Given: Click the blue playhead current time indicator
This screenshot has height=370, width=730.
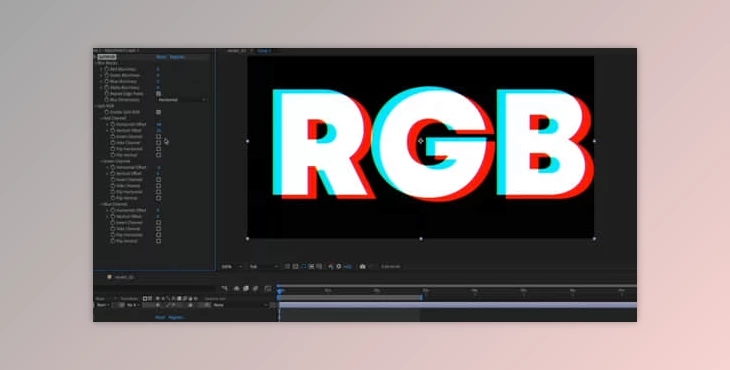Looking at the screenshot, I should point(279,291).
